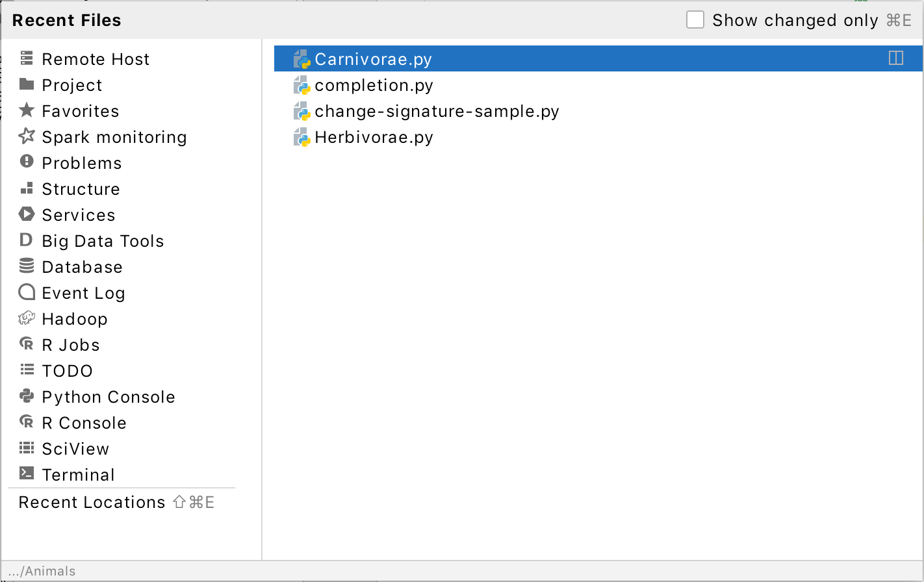Image resolution: width=924 pixels, height=582 pixels.
Task: Select the Services icon in the sidebar
Action: click(x=26, y=214)
